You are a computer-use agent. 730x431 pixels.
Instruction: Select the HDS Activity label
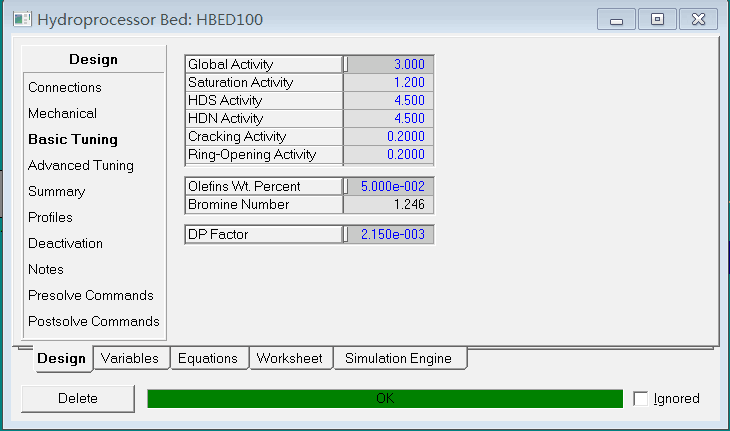pos(264,101)
